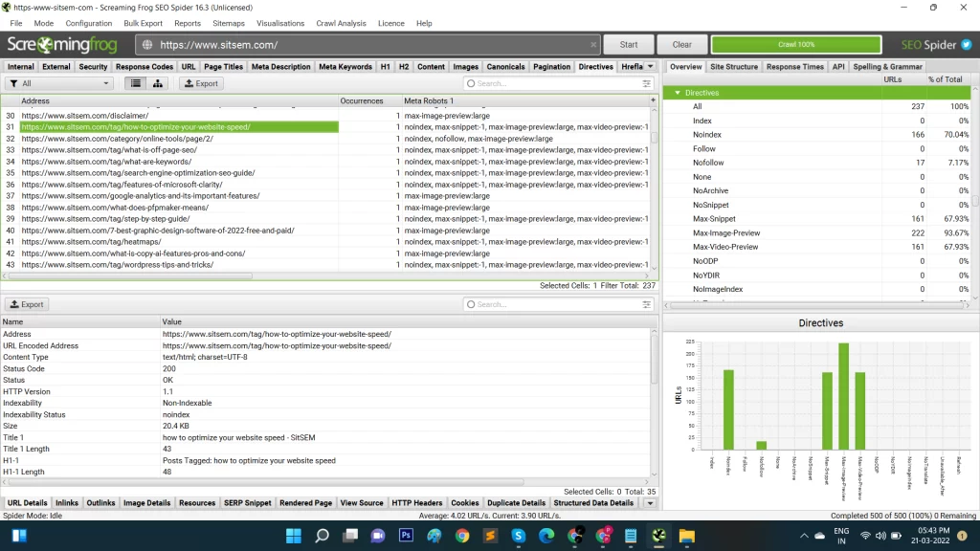Switch to Site Structure tab
980x551 pixels.
click(734, 66)
